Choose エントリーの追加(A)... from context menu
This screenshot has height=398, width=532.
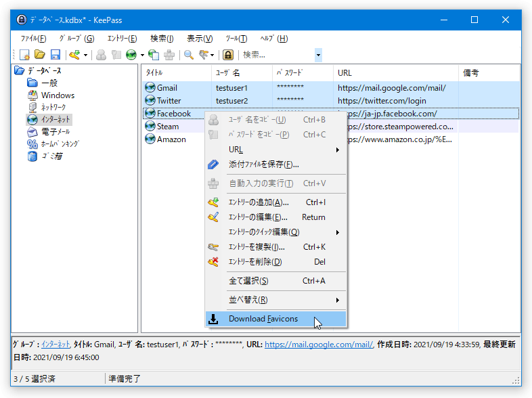(276, 202)
